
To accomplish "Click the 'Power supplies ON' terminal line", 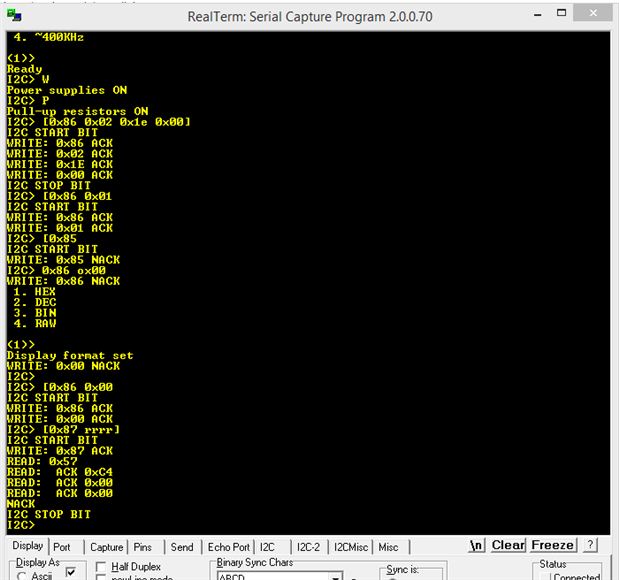I will click(67, 90).
